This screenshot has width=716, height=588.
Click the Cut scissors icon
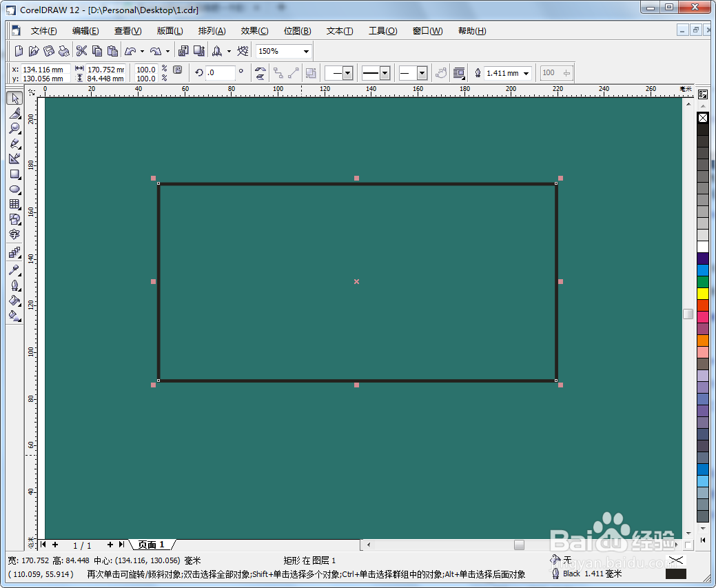(x=82, y=51)
